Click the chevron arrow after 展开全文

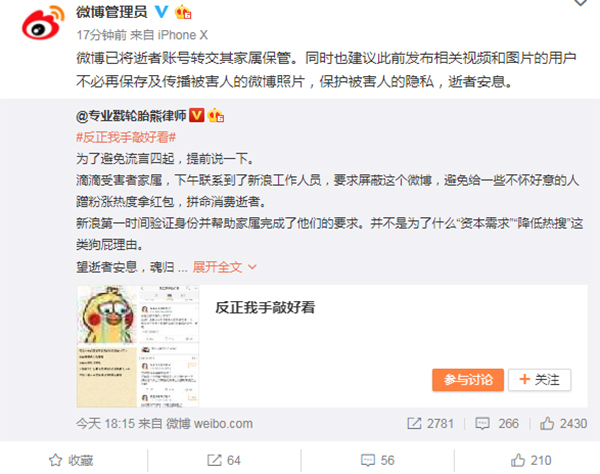point(252,267)
